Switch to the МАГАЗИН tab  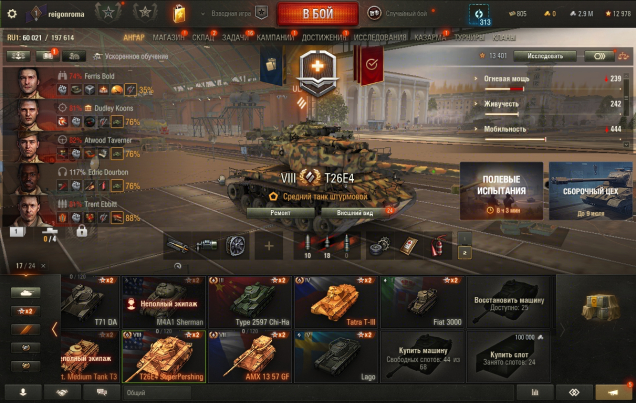[x=168, y=37]
